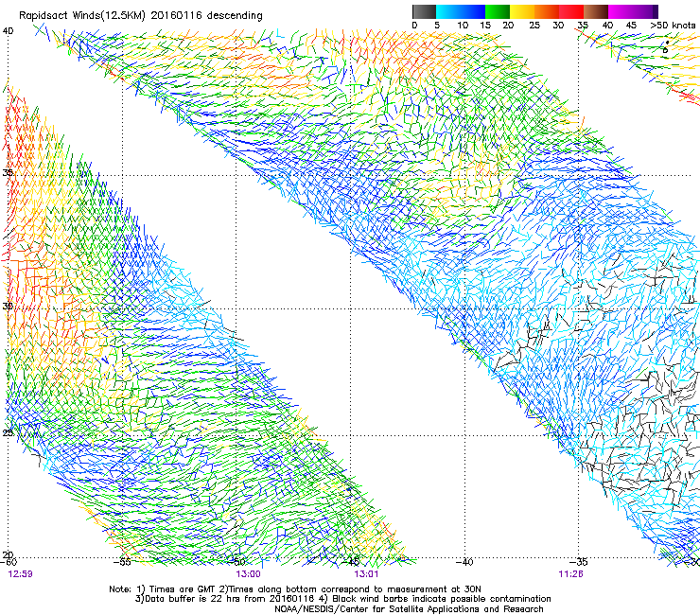This screenshot has width=700, height=615.
Task: Click the purple '13:00' swath time
Action: pyautogui.click(x=248, y=574)
